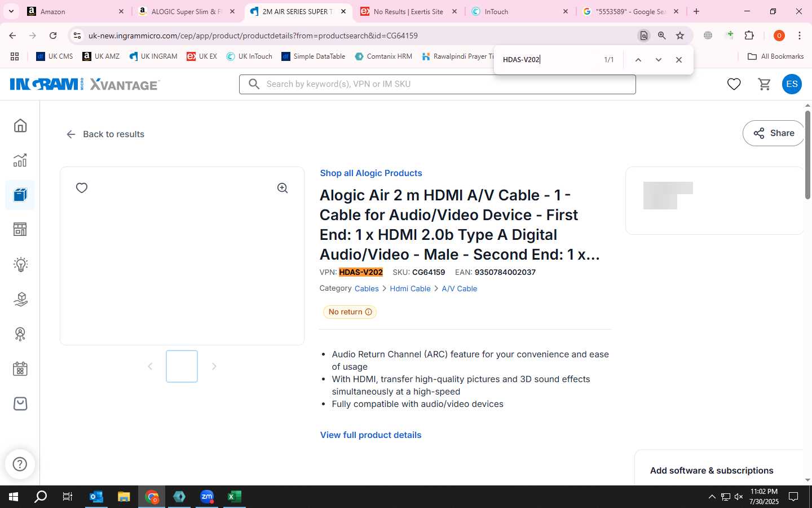
Task: Reload the current page
Action: coord(53,36)
